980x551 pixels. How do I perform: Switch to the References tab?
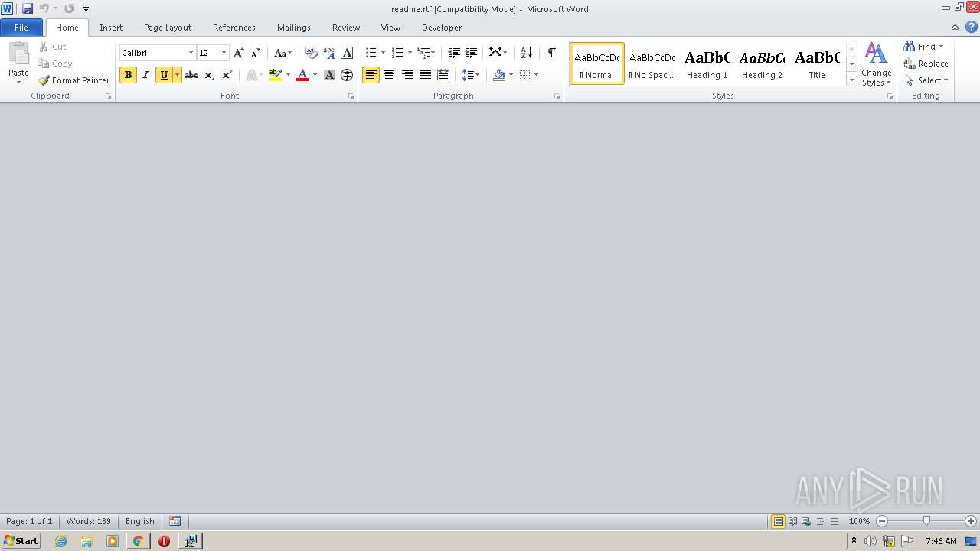234,28
